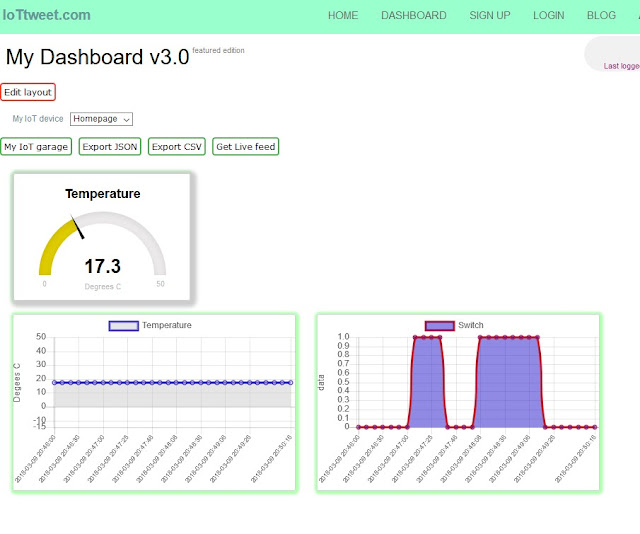Click the 17.3 gauge value
The image size is (640, 534).
(102, 267)
